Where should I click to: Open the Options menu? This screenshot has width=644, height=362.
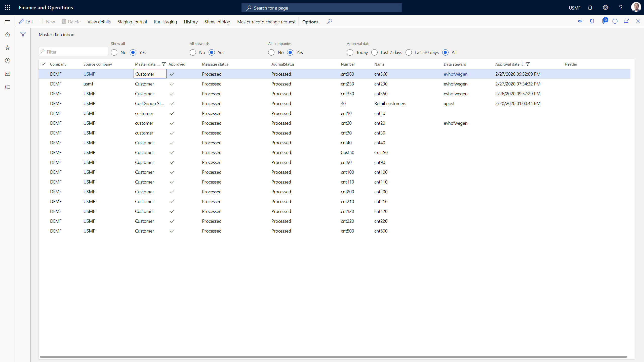[310, 22]
